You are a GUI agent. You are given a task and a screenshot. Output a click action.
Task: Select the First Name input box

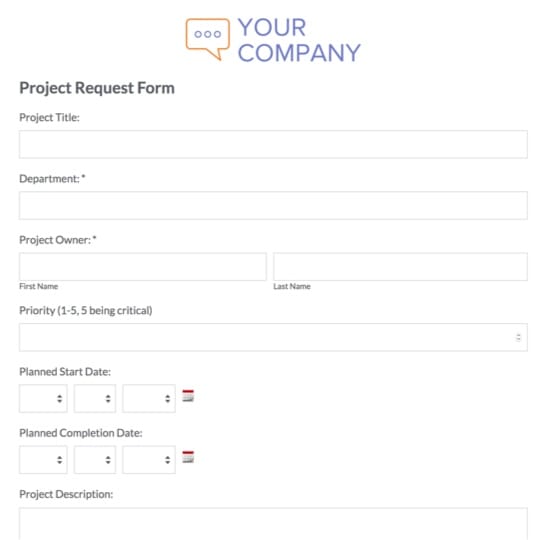pos(143,267)
